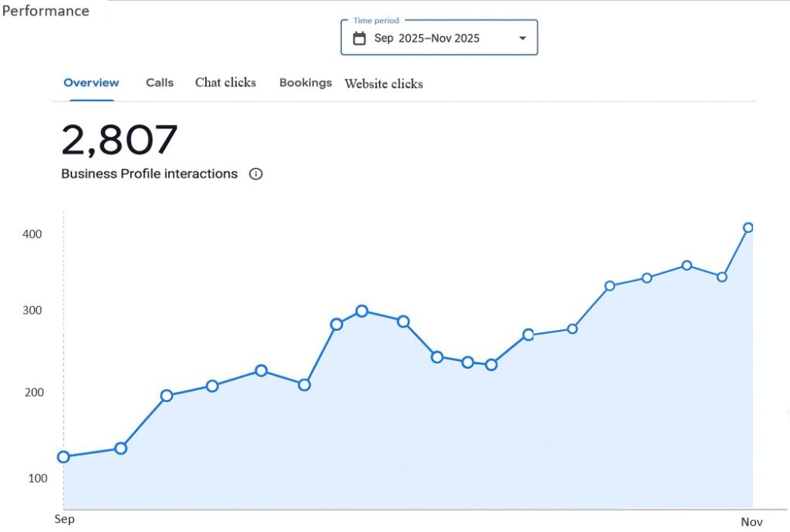Image resolution: width=790 pixels, height=532 pixels.
Task: Click the Business Profile interactions label
Action: (x=149, y=174)
